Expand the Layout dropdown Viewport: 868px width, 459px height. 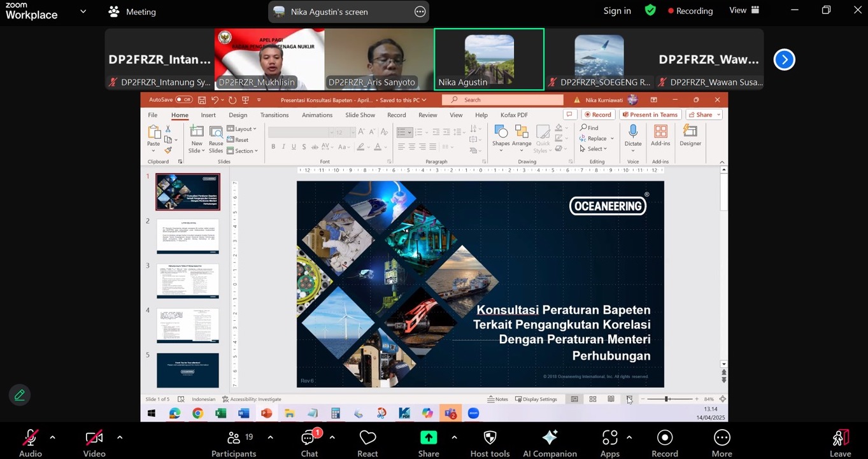[241, 129]
